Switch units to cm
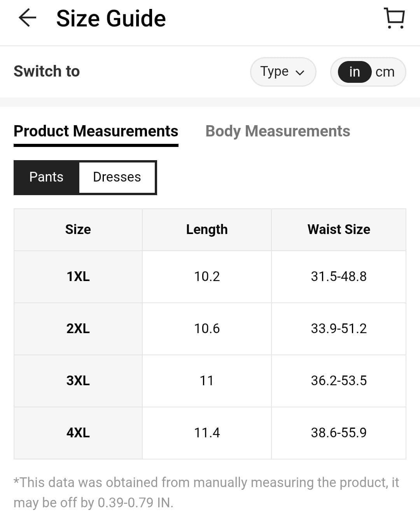The width and height of the screenshot is (420, 524). click(x=385, y=72)
